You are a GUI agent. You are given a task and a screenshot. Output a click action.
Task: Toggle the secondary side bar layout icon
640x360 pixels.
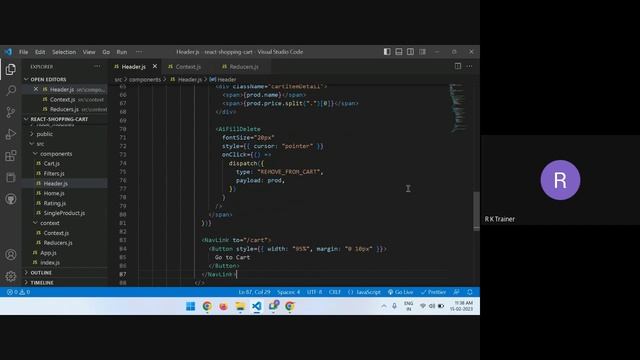(x=410, y=52)
